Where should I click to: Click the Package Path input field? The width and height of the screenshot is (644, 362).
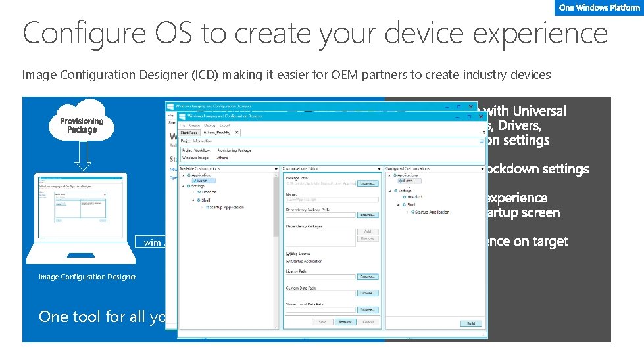(320, 183)
